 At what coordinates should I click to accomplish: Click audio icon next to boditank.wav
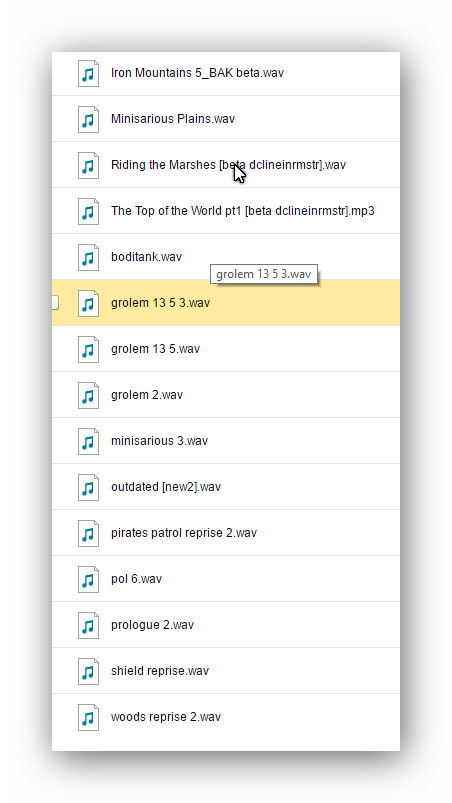click(88, 257)
